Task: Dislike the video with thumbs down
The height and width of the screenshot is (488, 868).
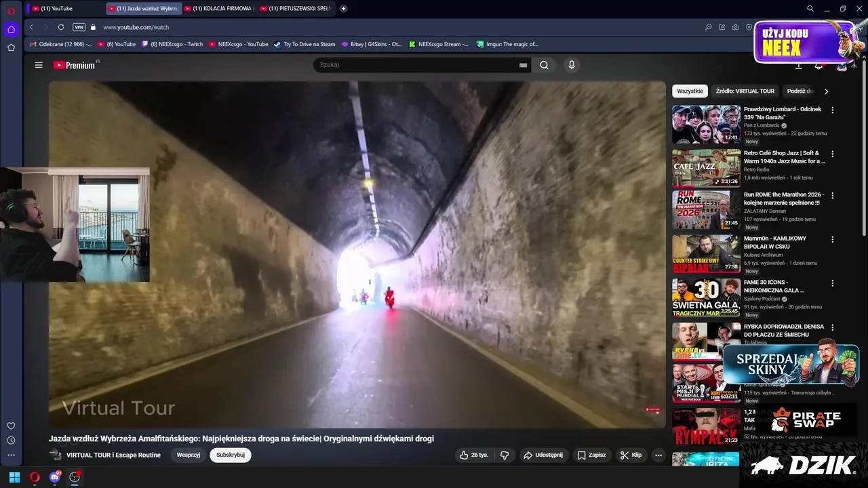Action: [x=505, y=455]
